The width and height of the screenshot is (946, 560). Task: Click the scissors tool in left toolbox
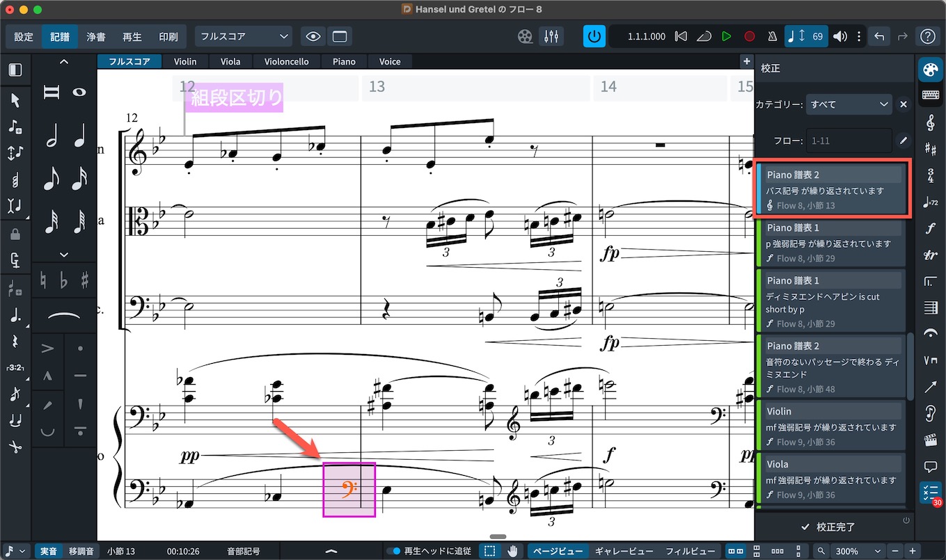[x=15, y=446]
